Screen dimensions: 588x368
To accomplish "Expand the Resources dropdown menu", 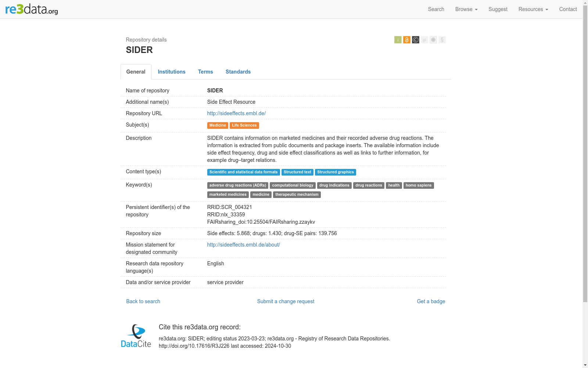I will click(x=533, y=9).
